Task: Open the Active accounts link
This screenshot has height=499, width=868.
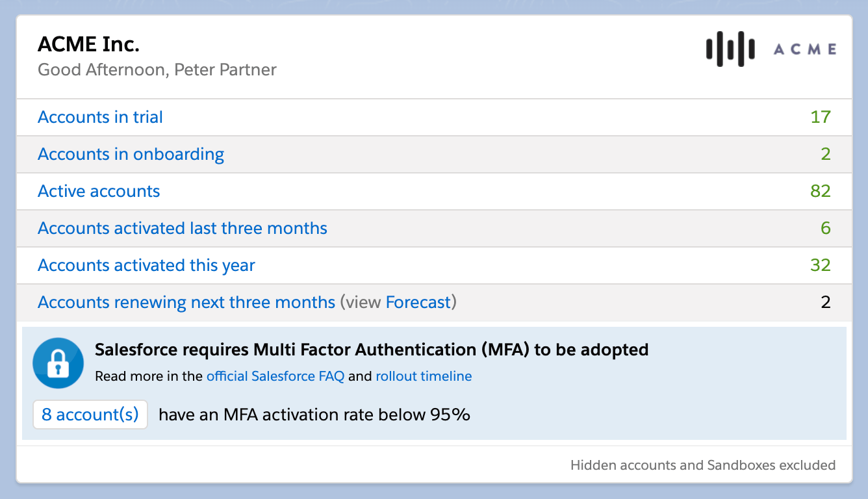Action: (99, 191)
